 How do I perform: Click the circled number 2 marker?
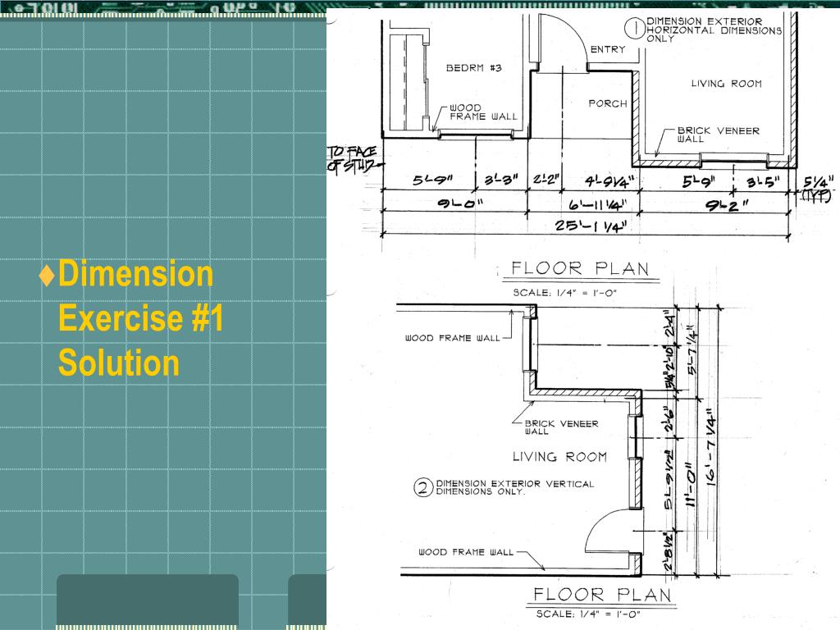[x=422, y=487]
